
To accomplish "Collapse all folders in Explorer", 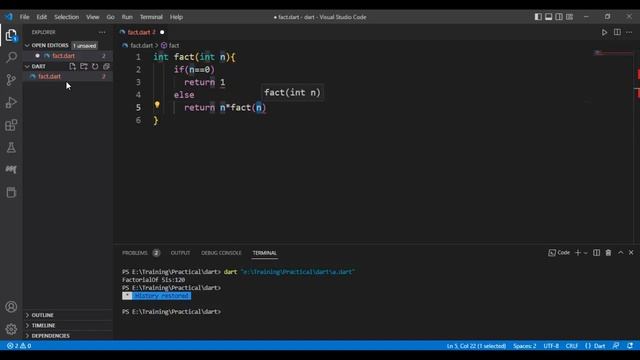I will (x=106, y=66).
